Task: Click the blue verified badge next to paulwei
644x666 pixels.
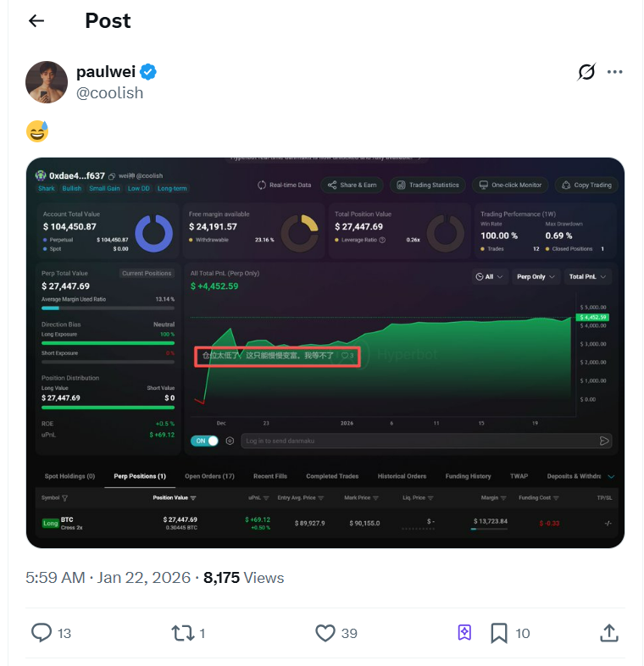Action: pos(147,71)
